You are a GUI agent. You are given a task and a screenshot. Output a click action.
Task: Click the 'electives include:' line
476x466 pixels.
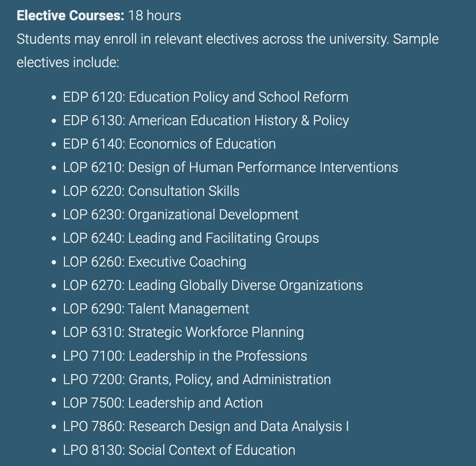[x=68, y=62]
